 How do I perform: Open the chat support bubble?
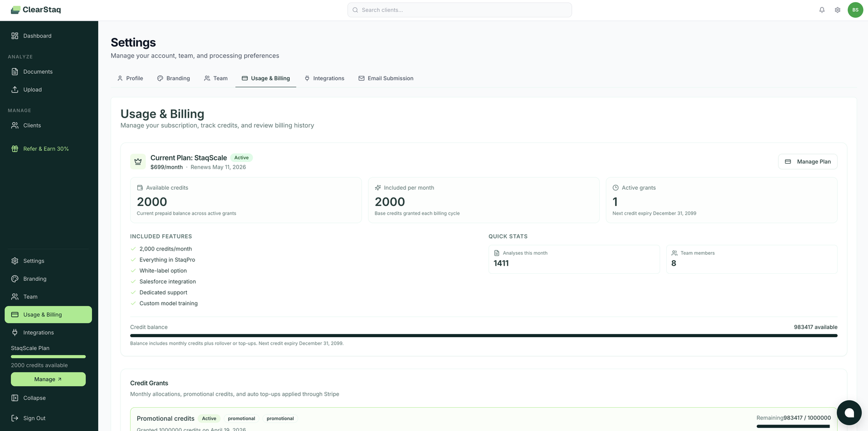pyautogui.click(x=850, y=413)
